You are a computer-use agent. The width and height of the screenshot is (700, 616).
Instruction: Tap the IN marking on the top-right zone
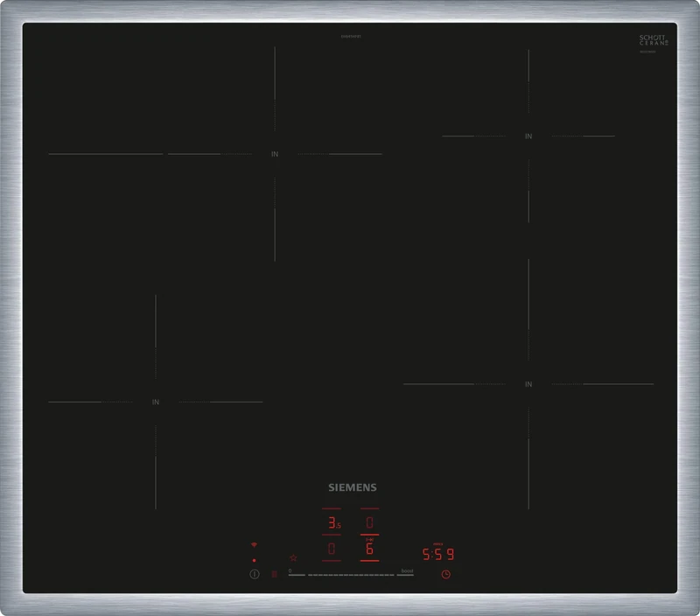[x=527, y=137]
